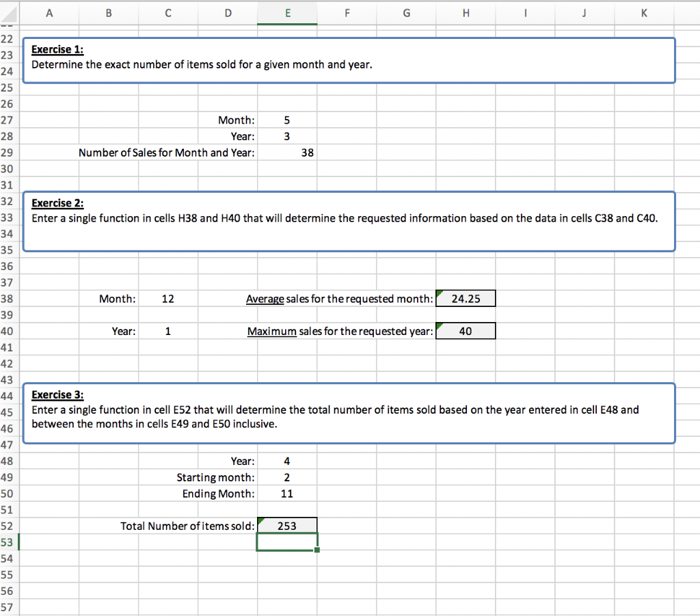Select column A header

(49, 13)
